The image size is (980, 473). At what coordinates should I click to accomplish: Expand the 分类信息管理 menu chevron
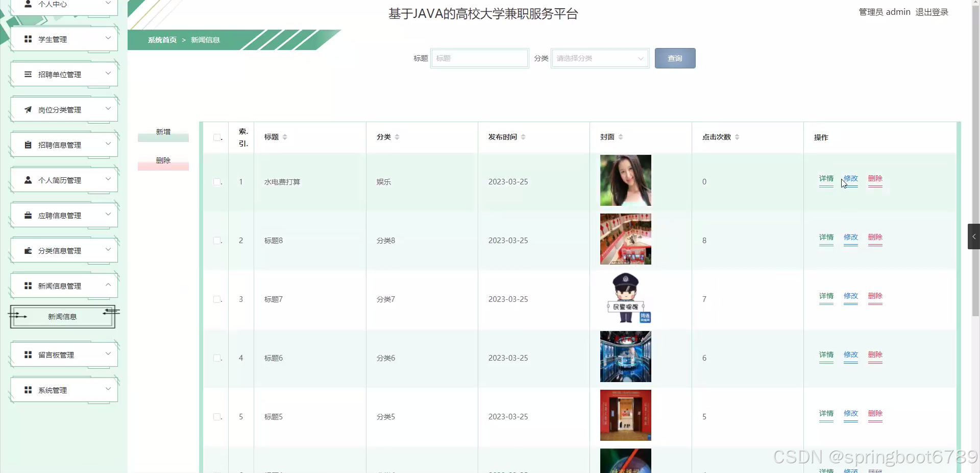point(108,250)
